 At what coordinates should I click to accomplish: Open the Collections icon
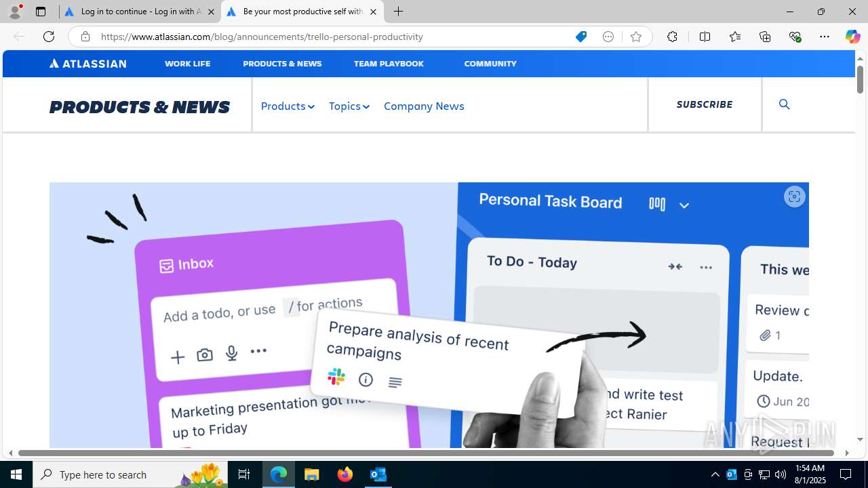(765, 37)
